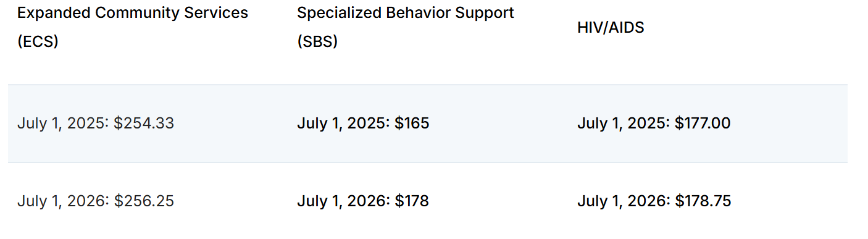Click the $165 SBS rate amount
This screenshot has width=868, height=239.
pyautogui.click(x=412, y=124)
